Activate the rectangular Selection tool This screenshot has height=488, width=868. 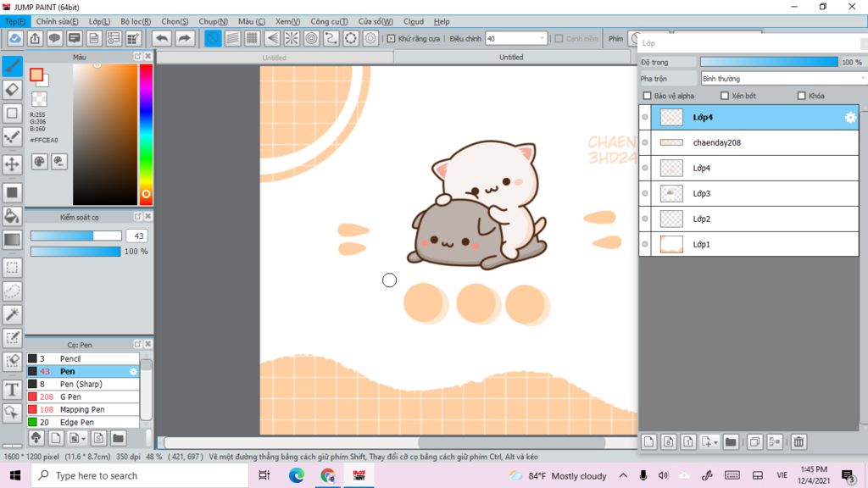(12, 268)
